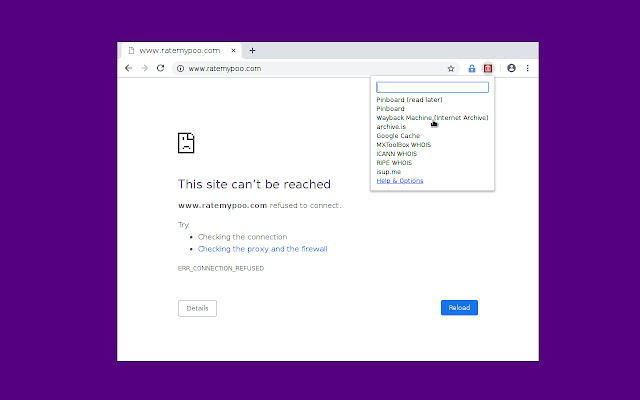This screenshot has height=400, width=640.
Task: Select Google Cache entry
Action: point(398,136)
